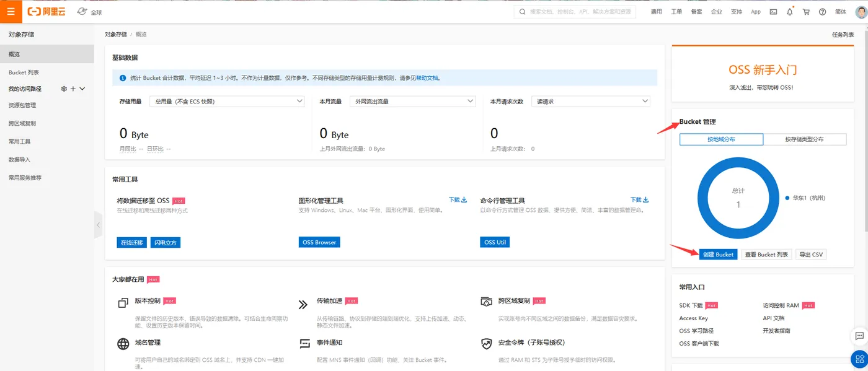Click the 传输加速 icon
Screen dimensions: 868x371
303,304
